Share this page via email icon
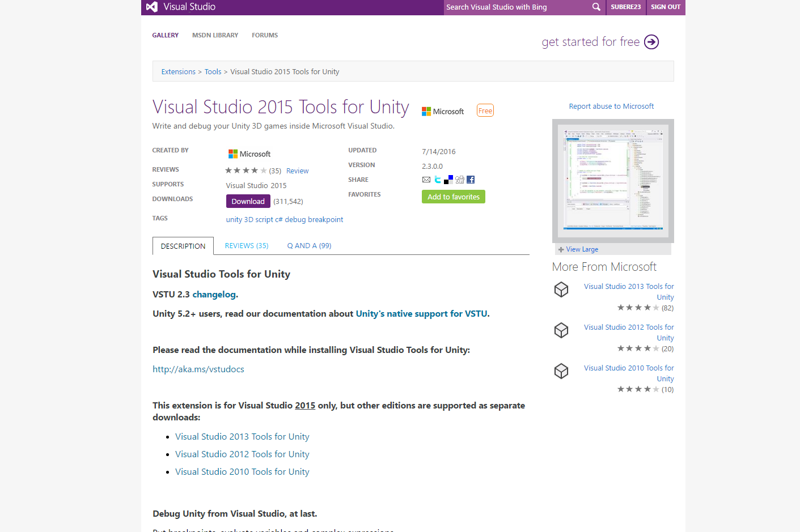Viewport: 800px width, 532px height. tap(426, 180)
